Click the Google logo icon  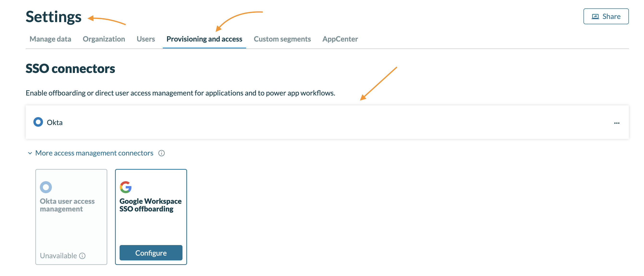point(126,187)
